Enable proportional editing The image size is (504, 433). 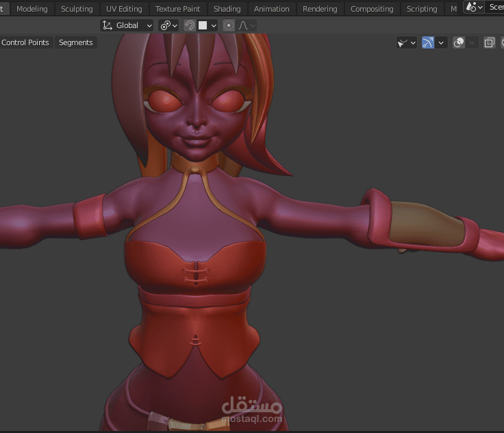click(x=229, y=25)
